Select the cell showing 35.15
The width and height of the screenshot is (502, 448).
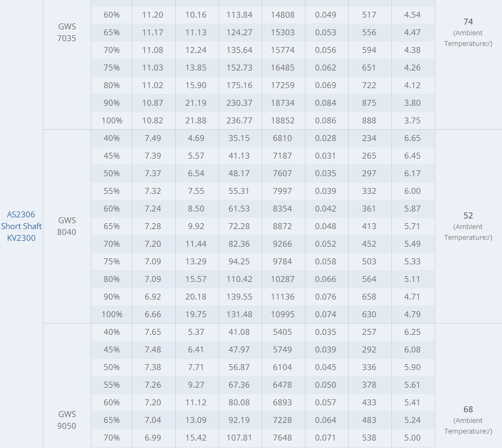point(240,138)
